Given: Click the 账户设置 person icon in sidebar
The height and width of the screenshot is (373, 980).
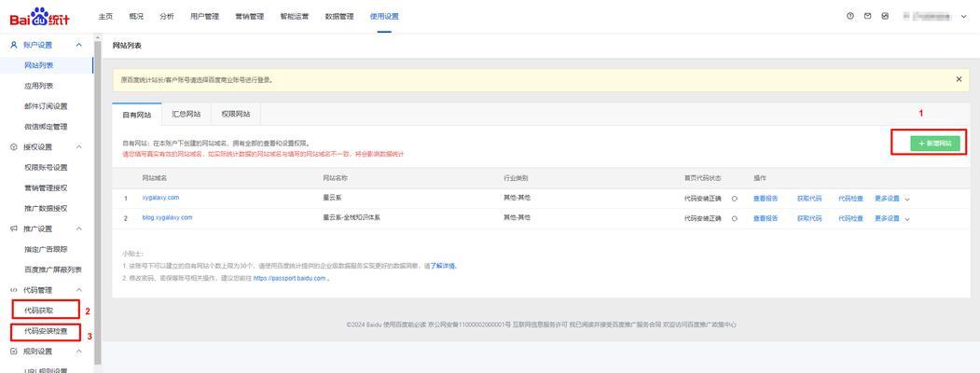Looking at the screenshot, I should coord(13,45).
